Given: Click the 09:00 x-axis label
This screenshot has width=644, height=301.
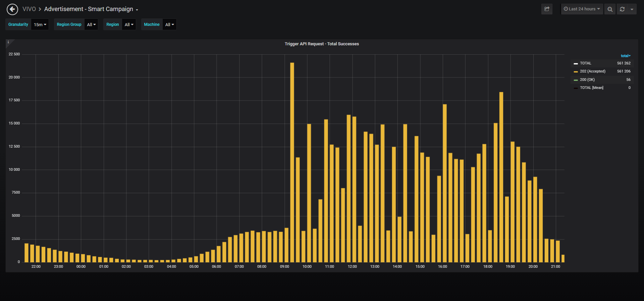Looking at the screenshot, I should (x=284, y=266).
